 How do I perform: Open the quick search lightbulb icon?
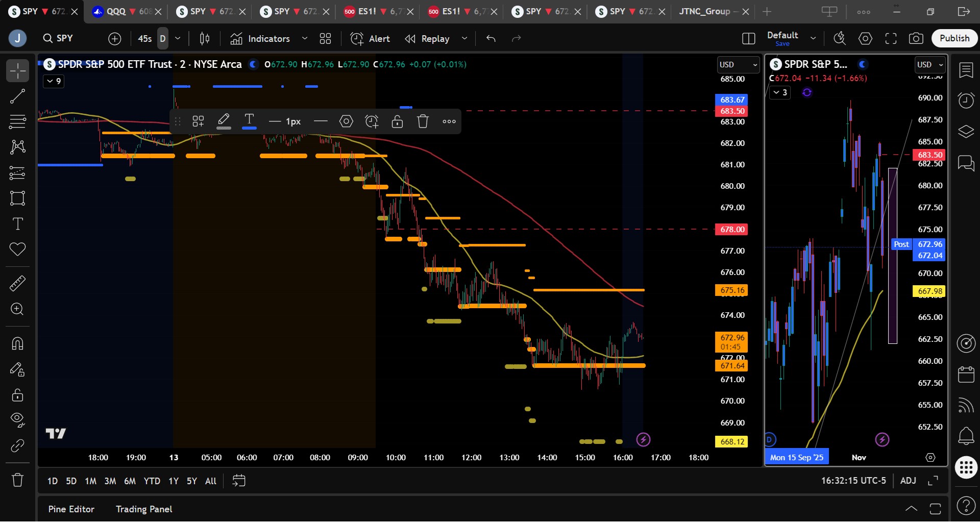840,38
